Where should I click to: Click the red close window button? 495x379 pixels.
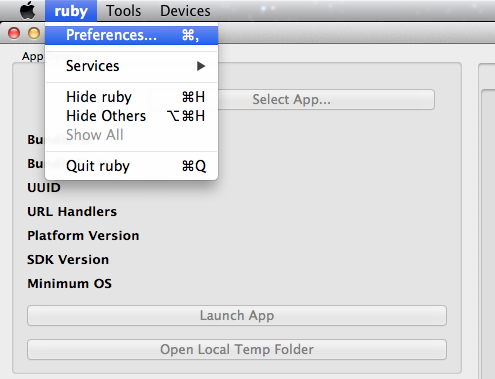click(14, 33)
